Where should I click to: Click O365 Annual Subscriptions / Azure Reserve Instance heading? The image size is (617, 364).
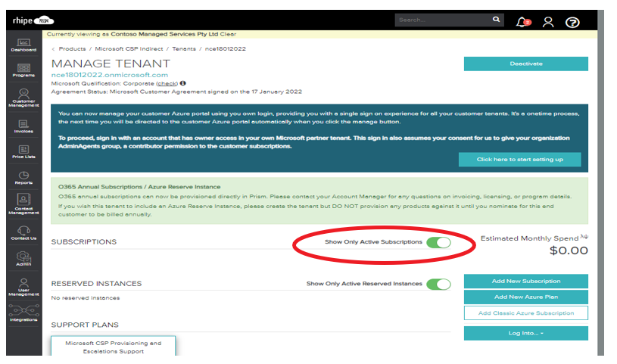pos(139,187)
